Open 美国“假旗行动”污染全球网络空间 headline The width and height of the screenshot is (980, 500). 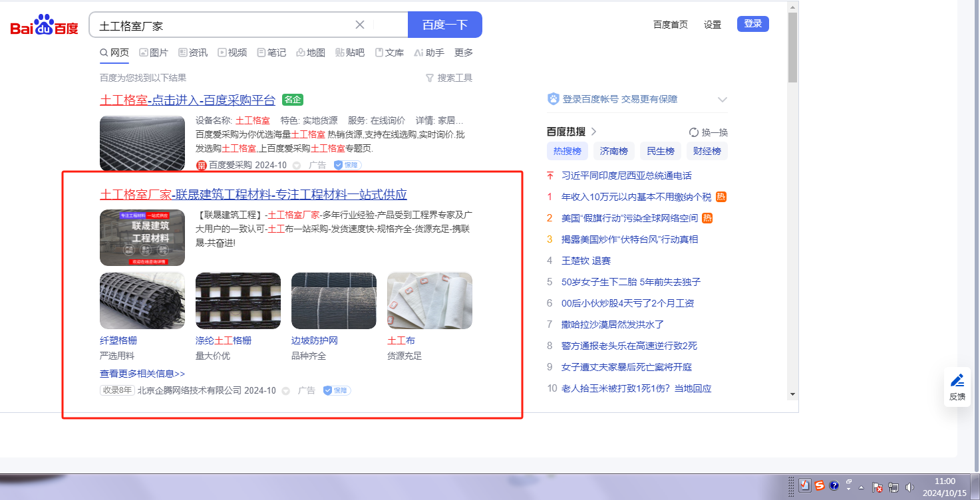[x=630, y=218]
